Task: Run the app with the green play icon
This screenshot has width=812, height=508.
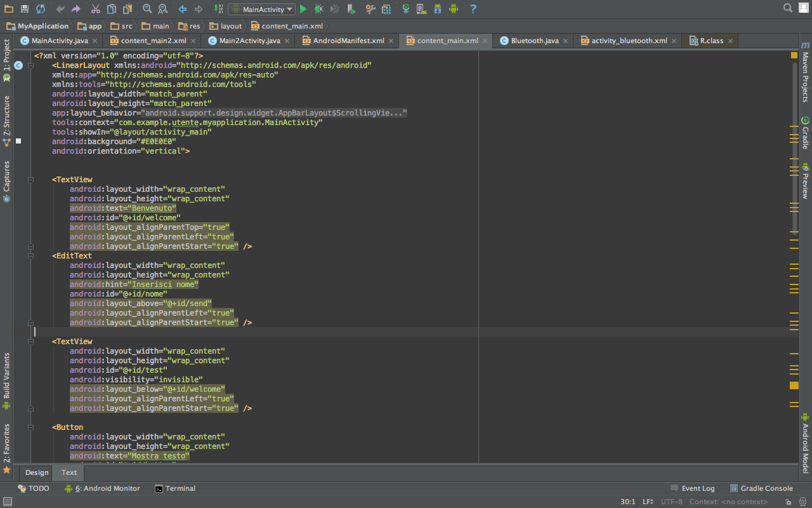Action: pos(303,9)
